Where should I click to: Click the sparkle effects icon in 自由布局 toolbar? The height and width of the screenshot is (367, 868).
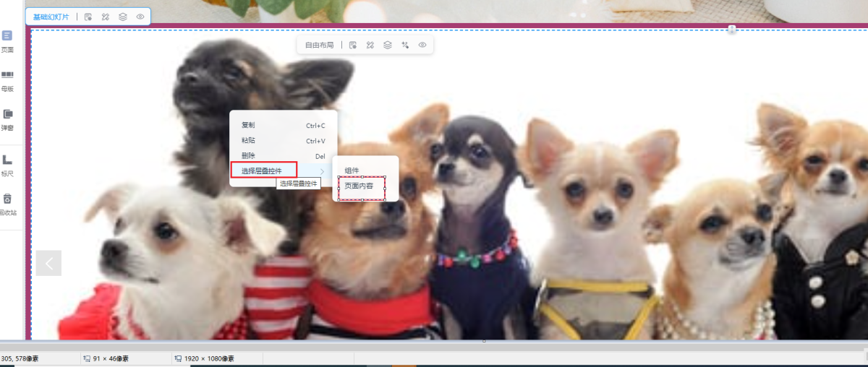[405, 45]
